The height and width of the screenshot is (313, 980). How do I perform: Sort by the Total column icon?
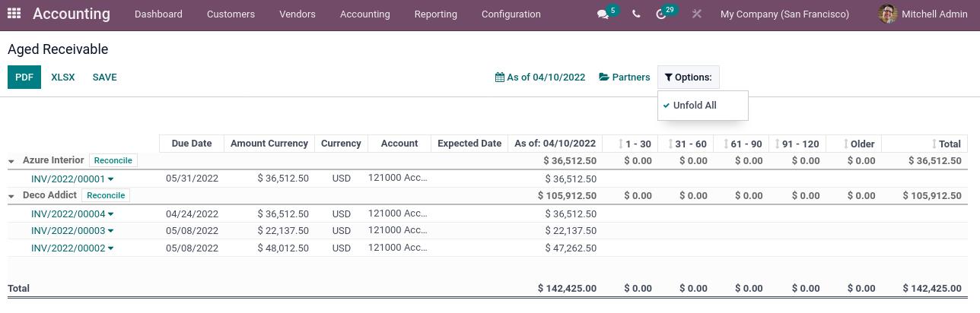click(934, 144)
